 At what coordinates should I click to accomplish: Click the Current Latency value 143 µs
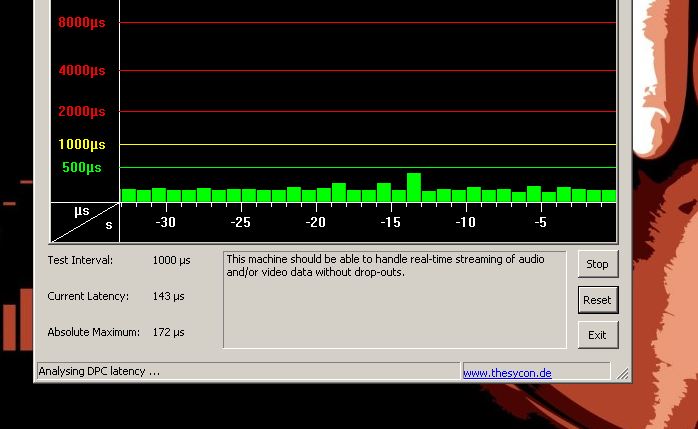(168, 296)
